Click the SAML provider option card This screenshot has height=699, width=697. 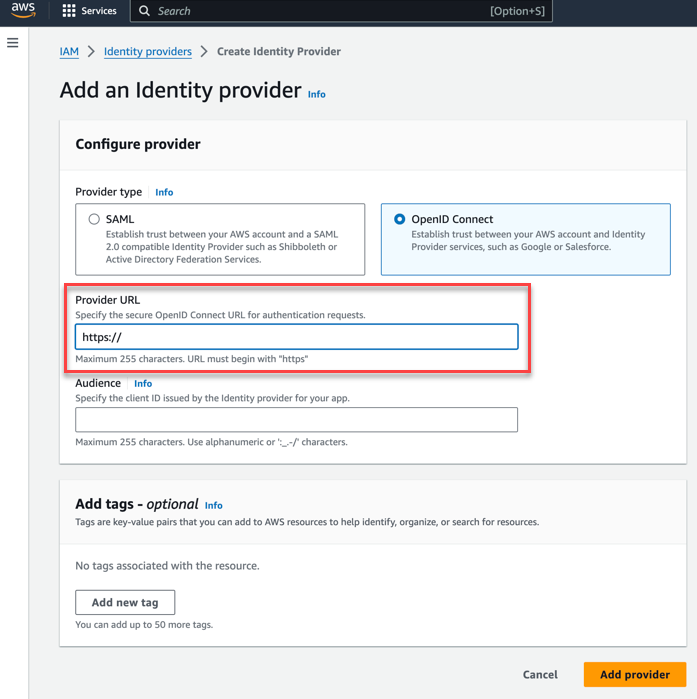pos(220,239)
